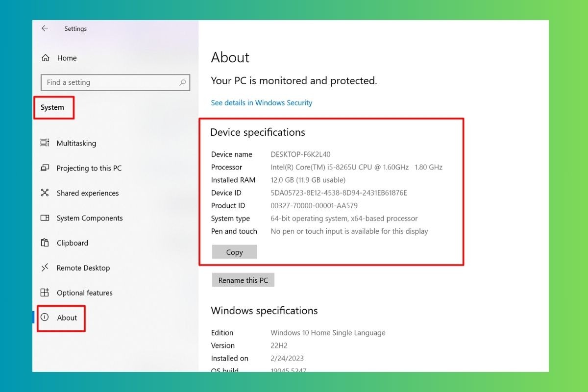Click the Optional features icon
The height and width of the screenshot is (392, 588).
point(45,293)
